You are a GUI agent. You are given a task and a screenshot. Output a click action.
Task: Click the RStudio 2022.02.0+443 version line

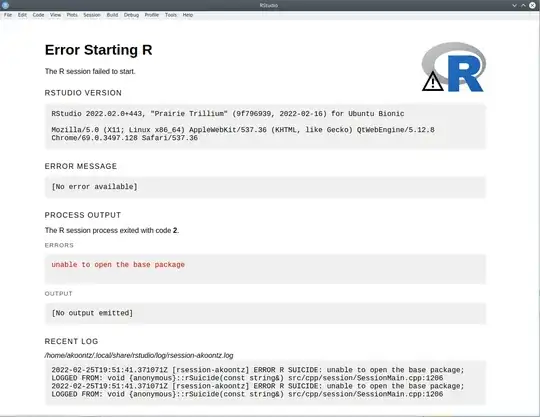(228, 114)
